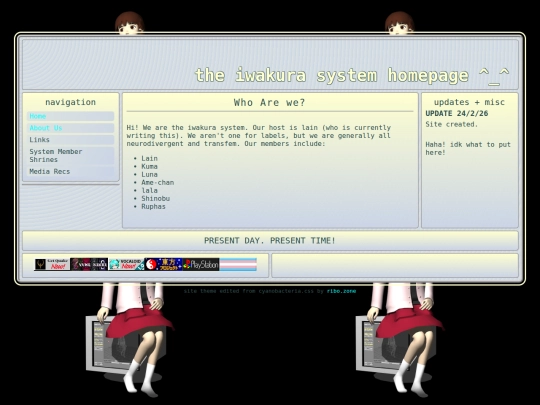Click 'Ruphas' in the members list
The image size is (540, 405).
(x=153, y=207)
